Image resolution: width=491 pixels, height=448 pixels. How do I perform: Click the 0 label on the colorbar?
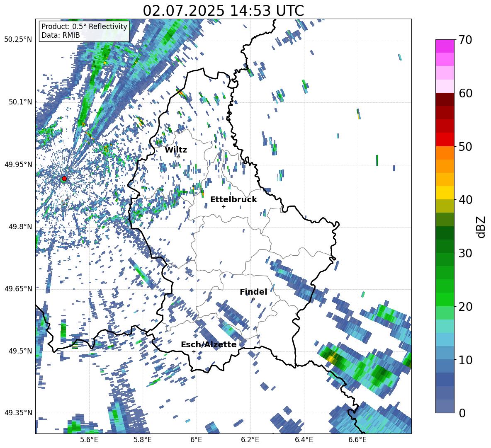click(462, 413)
